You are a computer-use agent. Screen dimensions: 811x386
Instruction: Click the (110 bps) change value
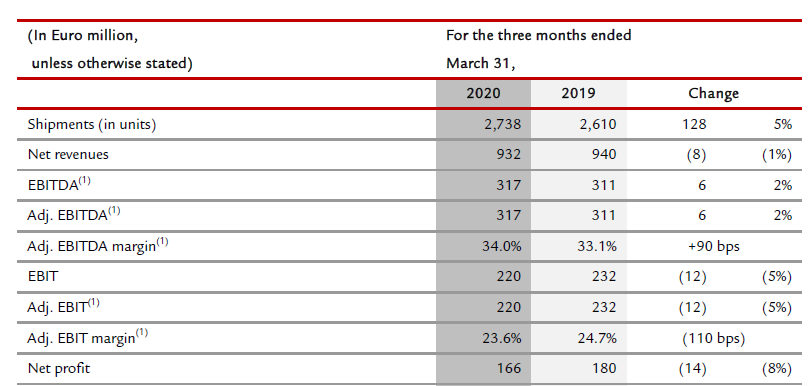coord(714,338)
